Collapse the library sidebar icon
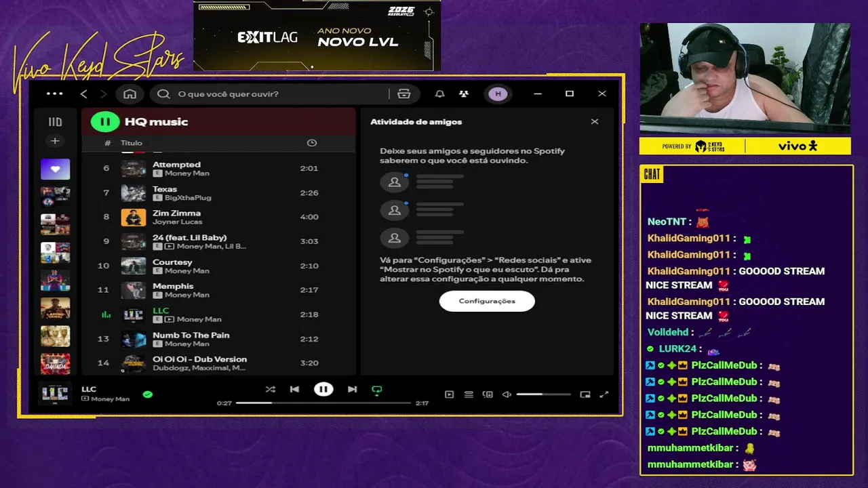The height and width of the screenshot is (488, 868). point(55,122)
